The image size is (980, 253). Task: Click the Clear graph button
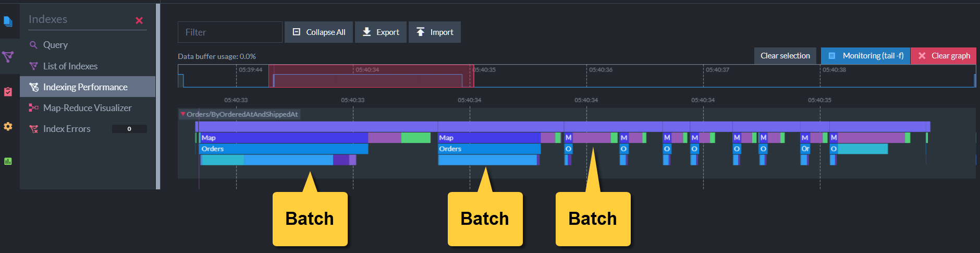pyautogui.click(x=944, y=56)
